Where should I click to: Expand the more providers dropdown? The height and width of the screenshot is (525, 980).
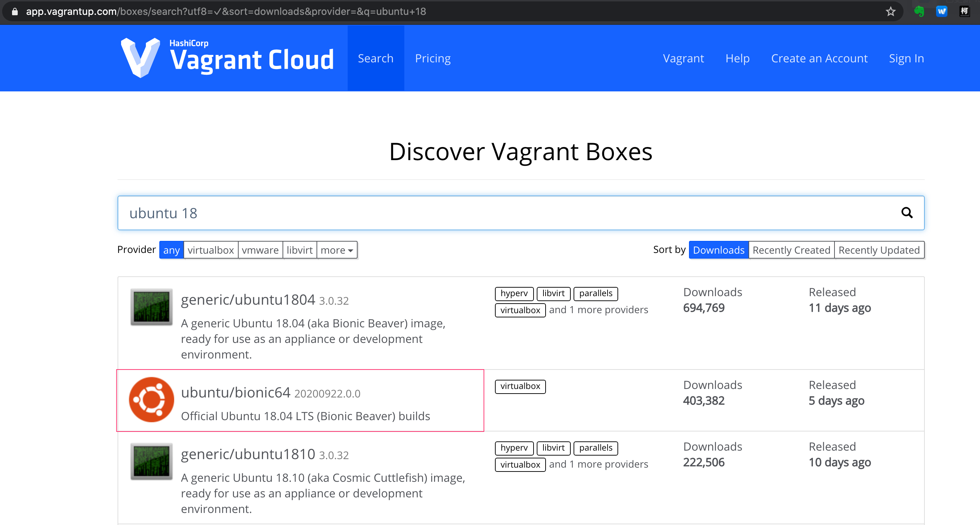pos(337,250)
